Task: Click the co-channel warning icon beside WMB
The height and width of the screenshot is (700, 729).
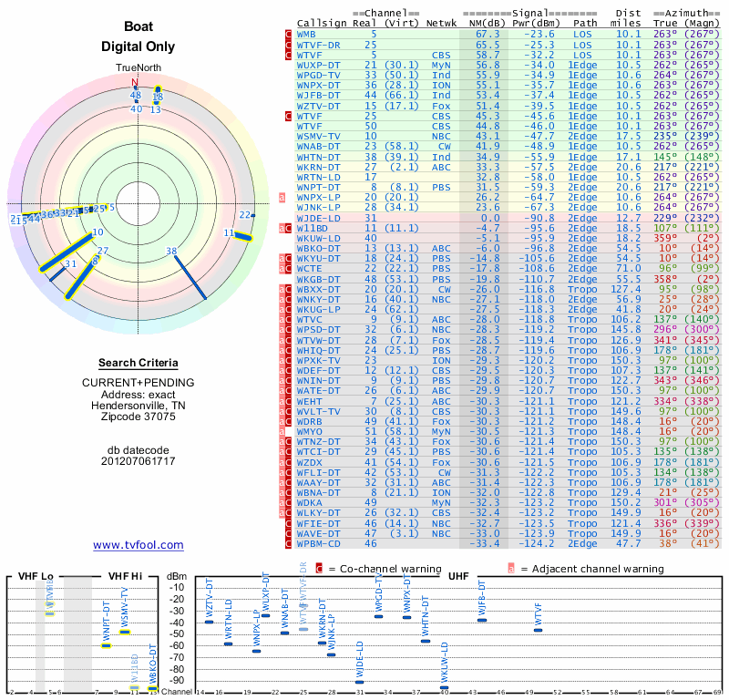Action: pyautogui.click(x=288, y=35)
